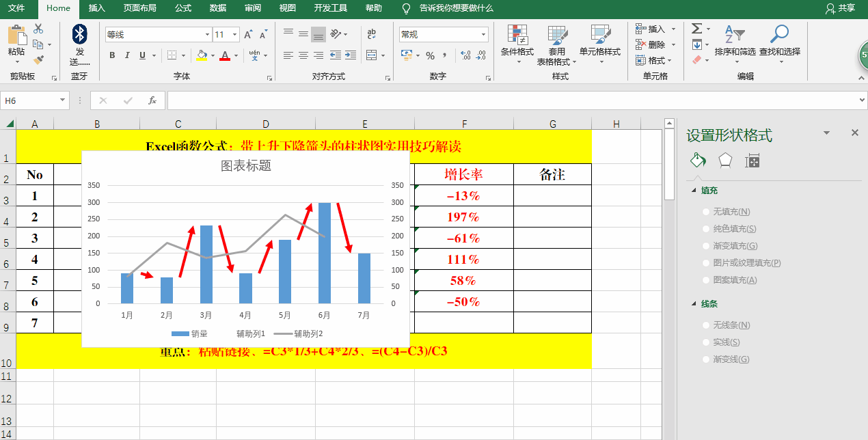
Task: Open the Effects pentagon icon
Action: (x=725, y=161)
